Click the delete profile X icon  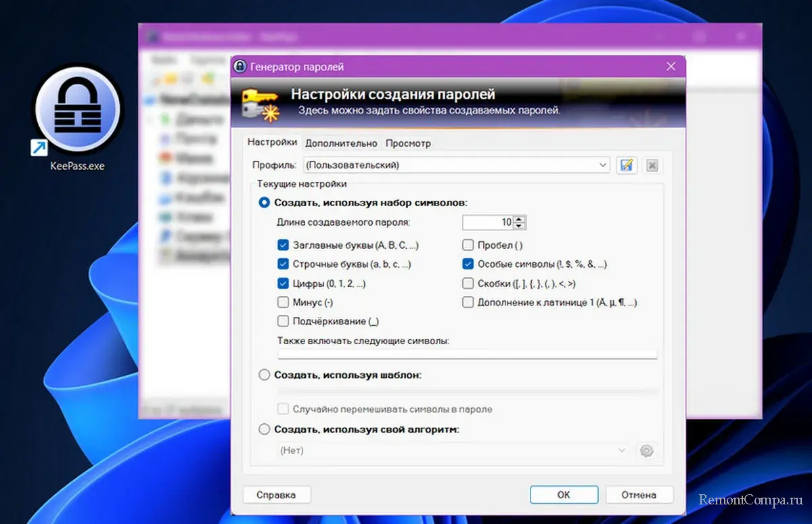(x=652, y=165)
